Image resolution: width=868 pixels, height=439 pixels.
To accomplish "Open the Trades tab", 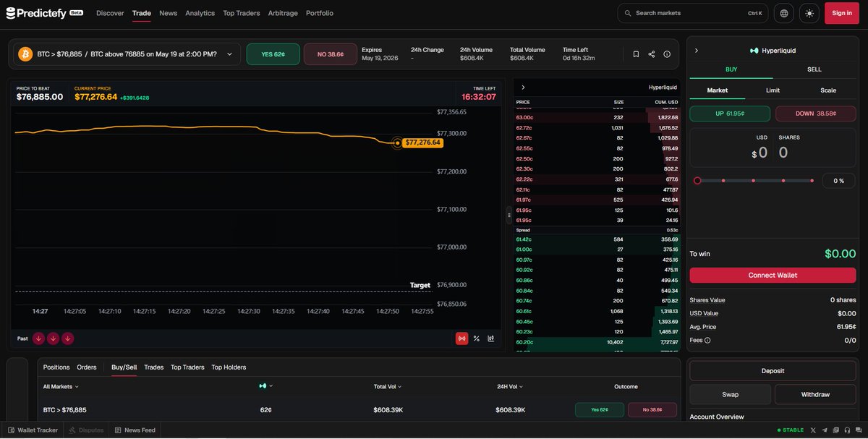I will (x=153, y=367).
